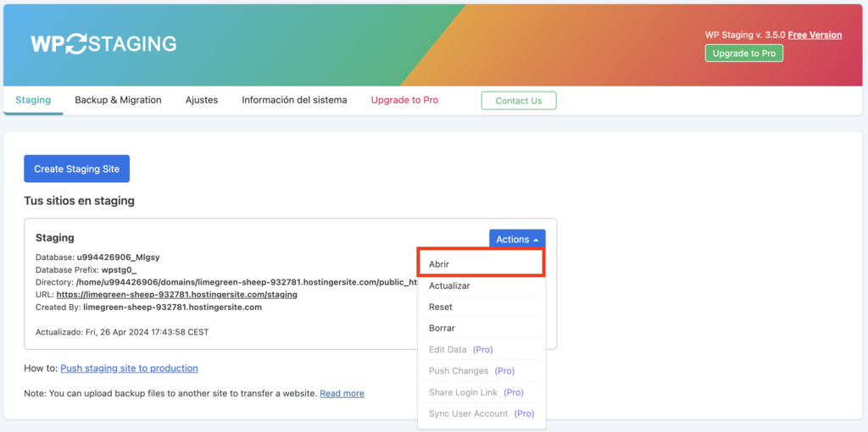The image size is (868, 432).
Task: Open the Backup & Migration tab
Action: pyautogui.click(x=118, y=100)
